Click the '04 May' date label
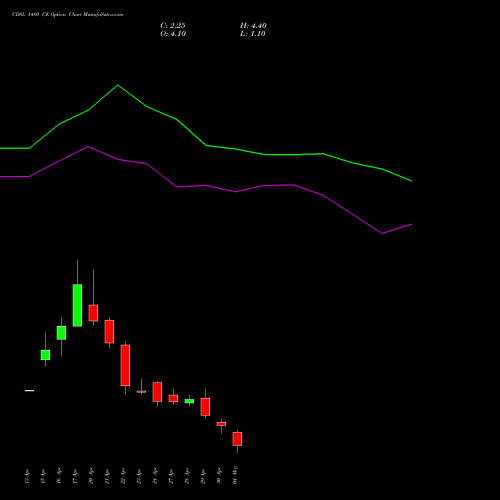The image size is (500, 500). coord(235,475)
